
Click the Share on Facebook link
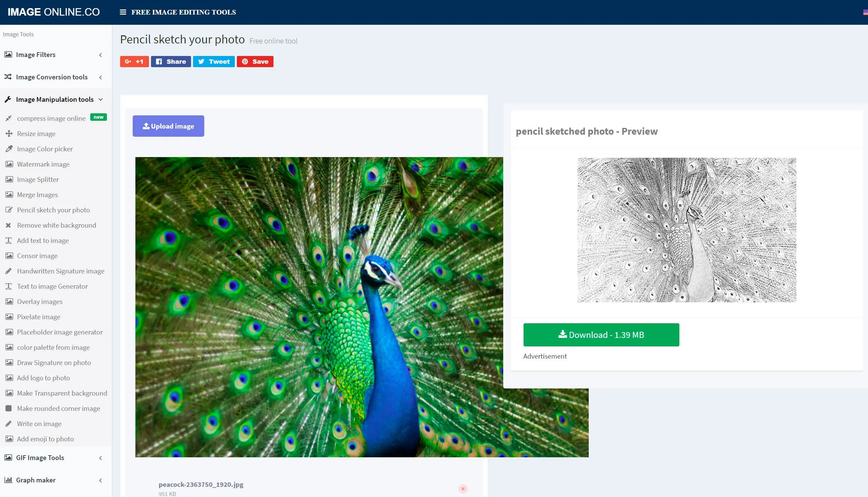coord(170,61)
